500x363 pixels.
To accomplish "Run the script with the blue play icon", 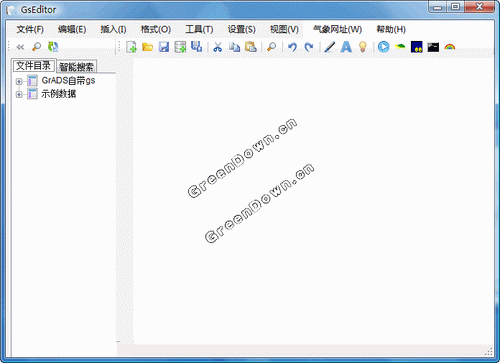I will [x=384, y=47].
